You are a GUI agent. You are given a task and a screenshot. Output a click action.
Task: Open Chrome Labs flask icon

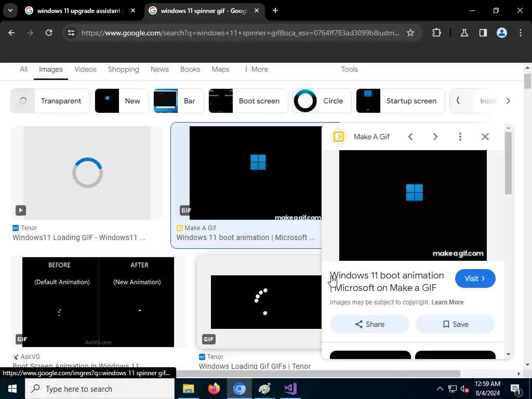point(464,33)
